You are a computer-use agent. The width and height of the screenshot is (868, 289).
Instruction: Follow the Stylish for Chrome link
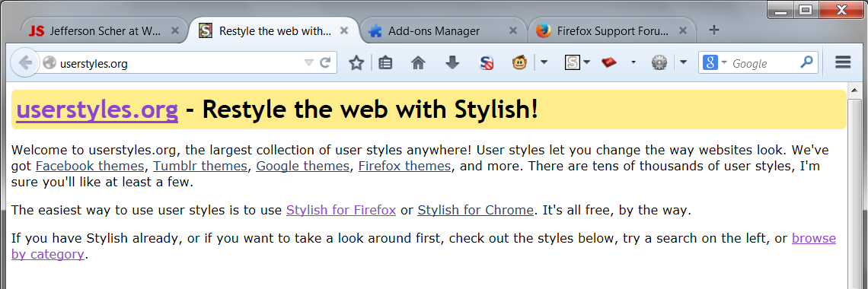click(476, 211)
